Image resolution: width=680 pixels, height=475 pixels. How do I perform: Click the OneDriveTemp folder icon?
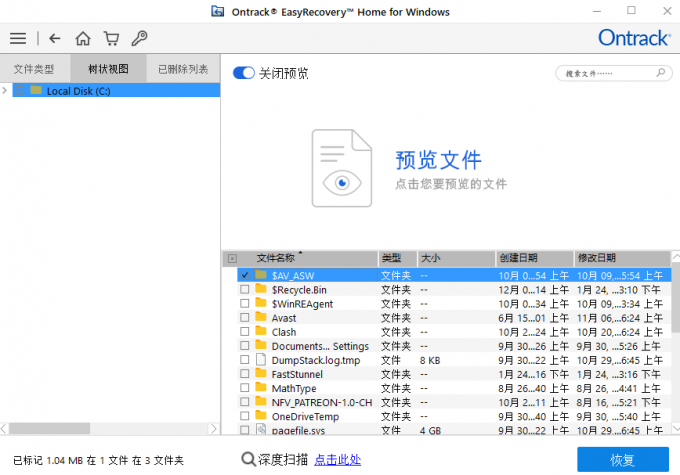261,416
